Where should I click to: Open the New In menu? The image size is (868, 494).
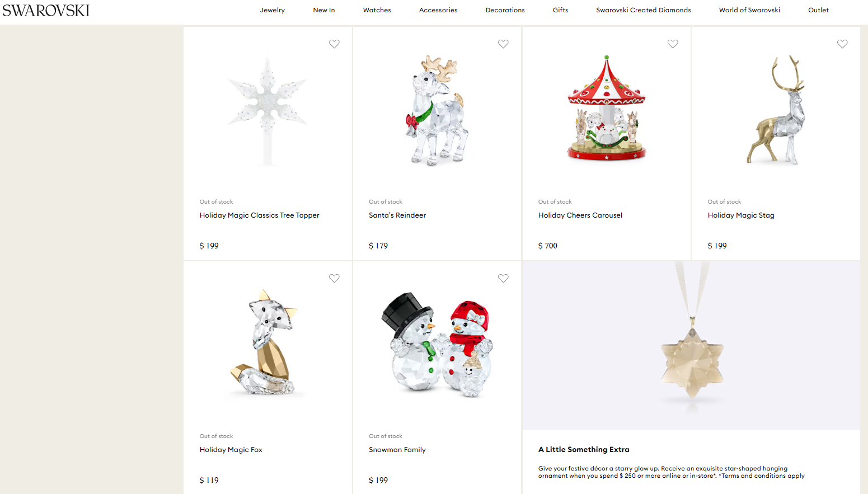(324, 10)
